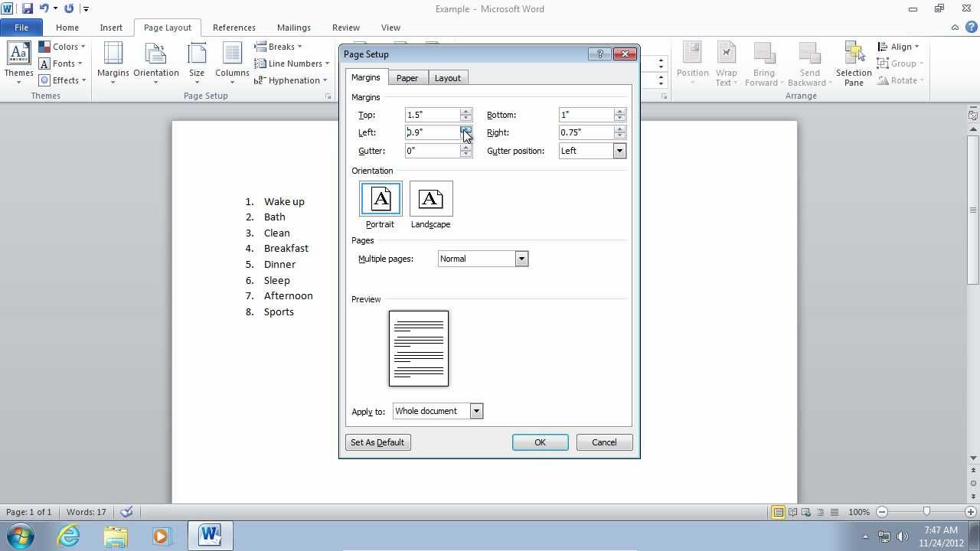Click the Set As Default button
Viewport: 980px width, 551px height.
(377, 442)
